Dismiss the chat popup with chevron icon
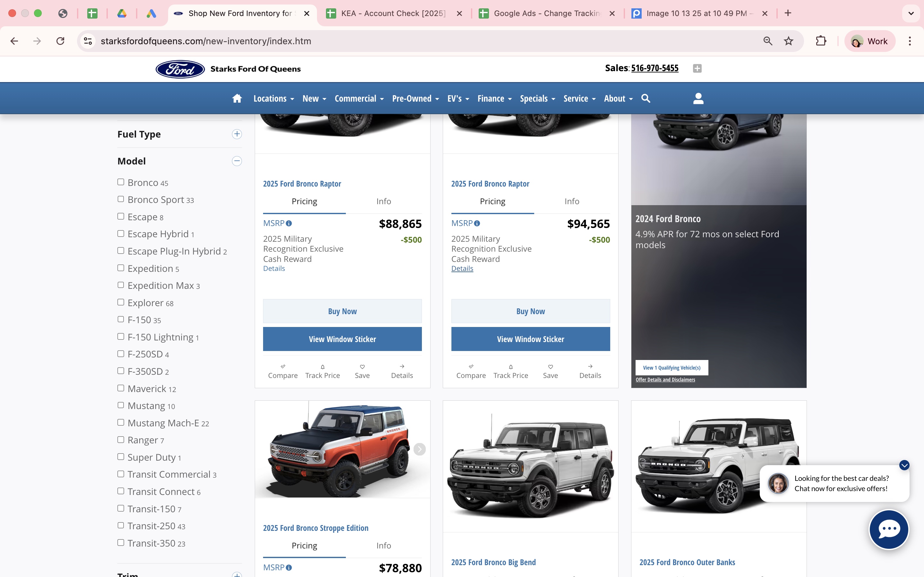The height and width of the screenshot is (577, 924). pos(904,465)
